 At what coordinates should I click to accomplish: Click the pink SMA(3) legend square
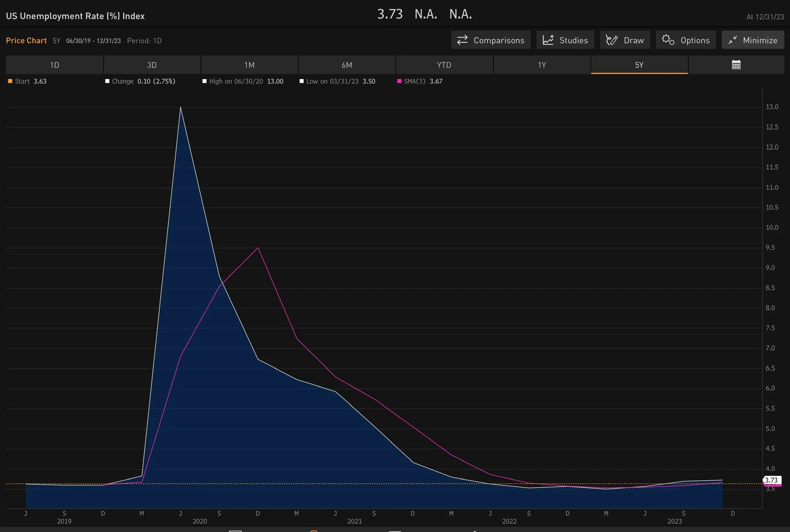pyautogui.click(x=399, y=81)
